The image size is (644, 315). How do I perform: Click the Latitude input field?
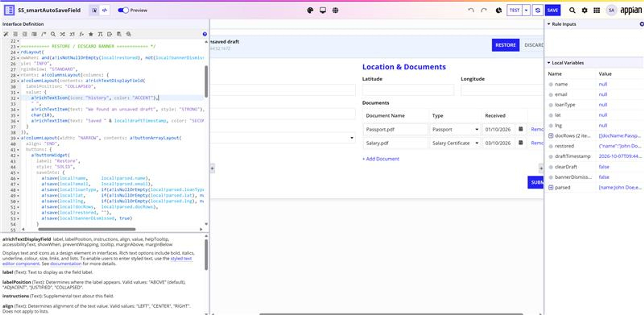408,90
